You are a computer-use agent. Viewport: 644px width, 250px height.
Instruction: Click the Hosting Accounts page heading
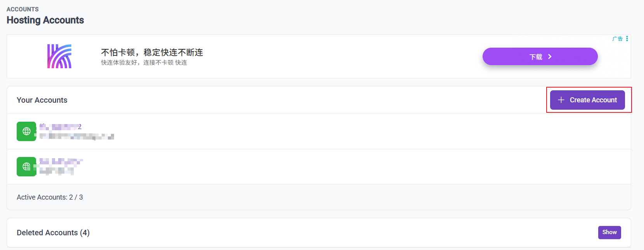(45, 20)
